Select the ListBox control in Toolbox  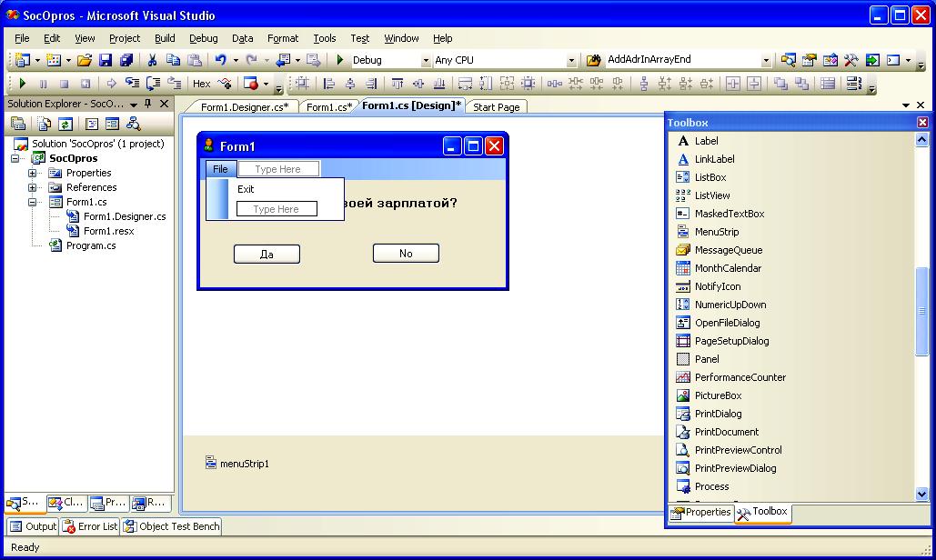[x=710, y=177]
